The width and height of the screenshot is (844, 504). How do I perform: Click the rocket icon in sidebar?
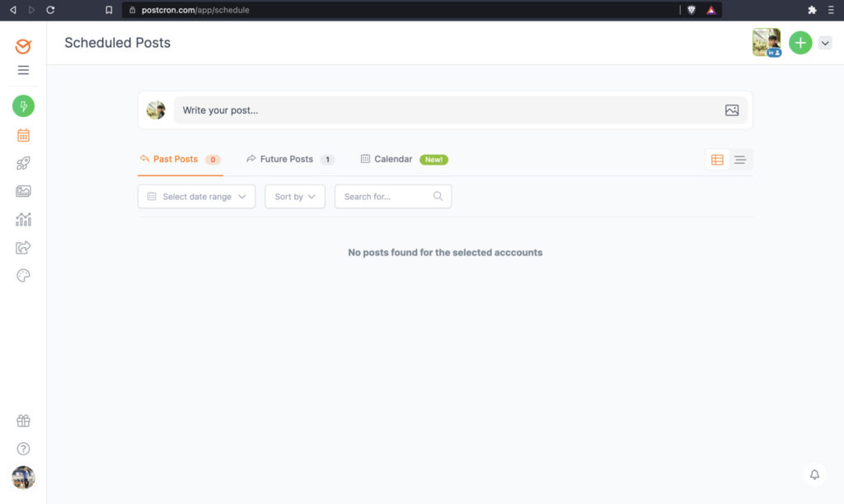tap(23, 164)
